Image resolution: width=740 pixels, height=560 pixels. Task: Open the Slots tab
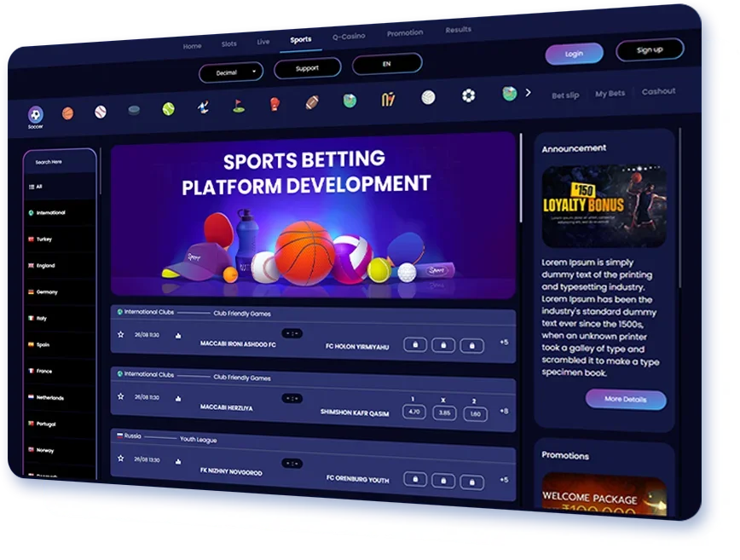point(228,43)
